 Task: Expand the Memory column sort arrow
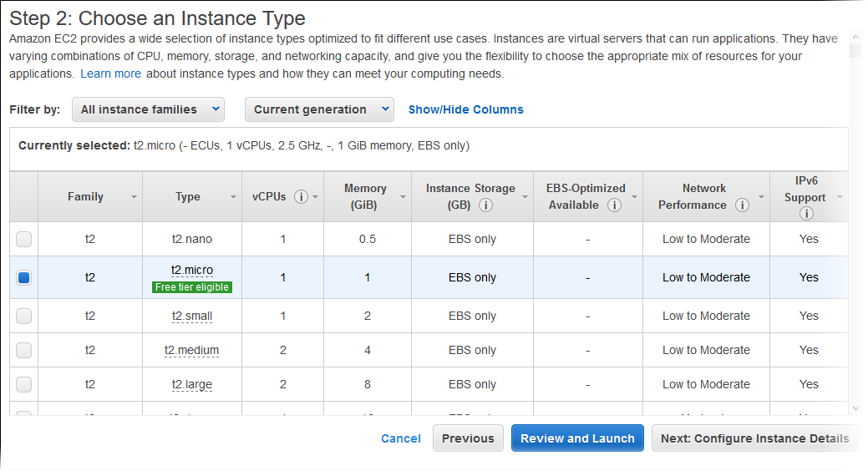[x=403, y=198]
